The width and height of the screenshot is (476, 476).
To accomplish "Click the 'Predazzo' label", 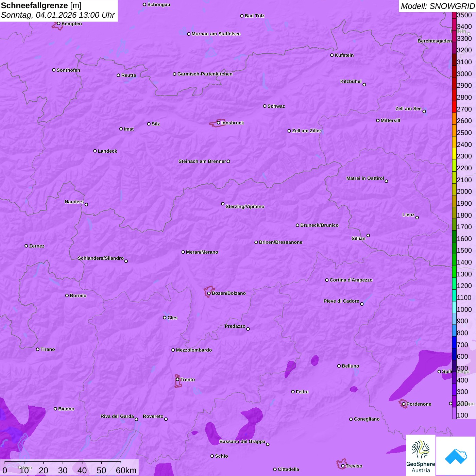I will [x=235, y=326].
